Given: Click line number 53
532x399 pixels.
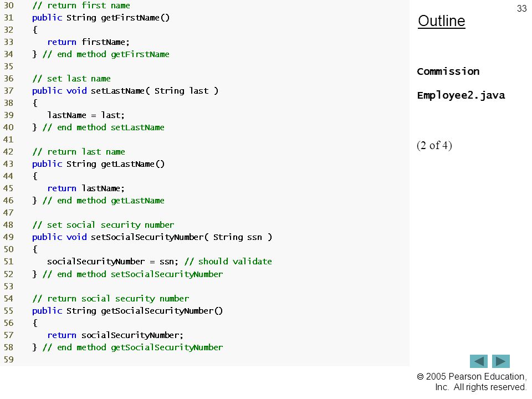Looking at the screenshot, I should 8,287.
